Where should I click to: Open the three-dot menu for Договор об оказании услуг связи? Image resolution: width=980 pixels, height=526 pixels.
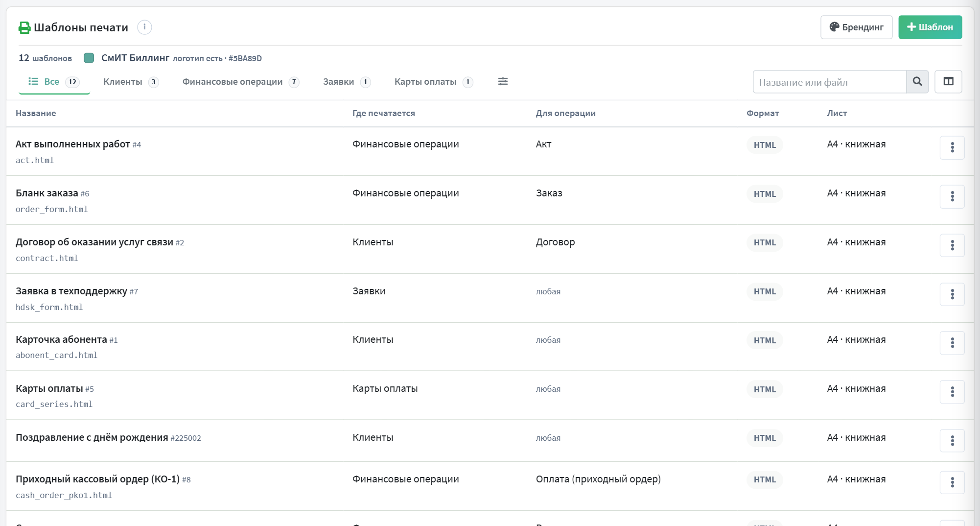tap(952, 245)
